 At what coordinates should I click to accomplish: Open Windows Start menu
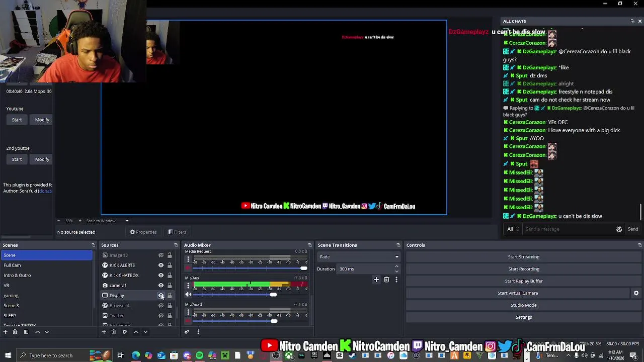pyautogui.click(x=8, y=355)
